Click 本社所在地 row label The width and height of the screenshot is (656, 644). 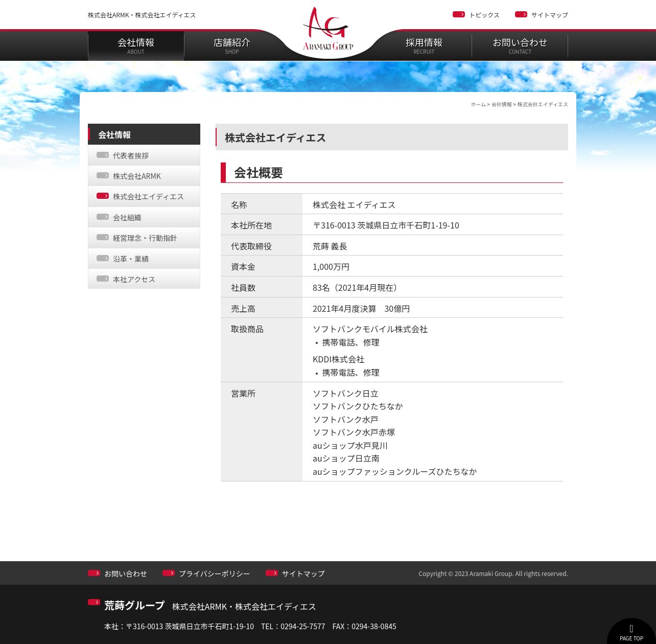point(251,225)
